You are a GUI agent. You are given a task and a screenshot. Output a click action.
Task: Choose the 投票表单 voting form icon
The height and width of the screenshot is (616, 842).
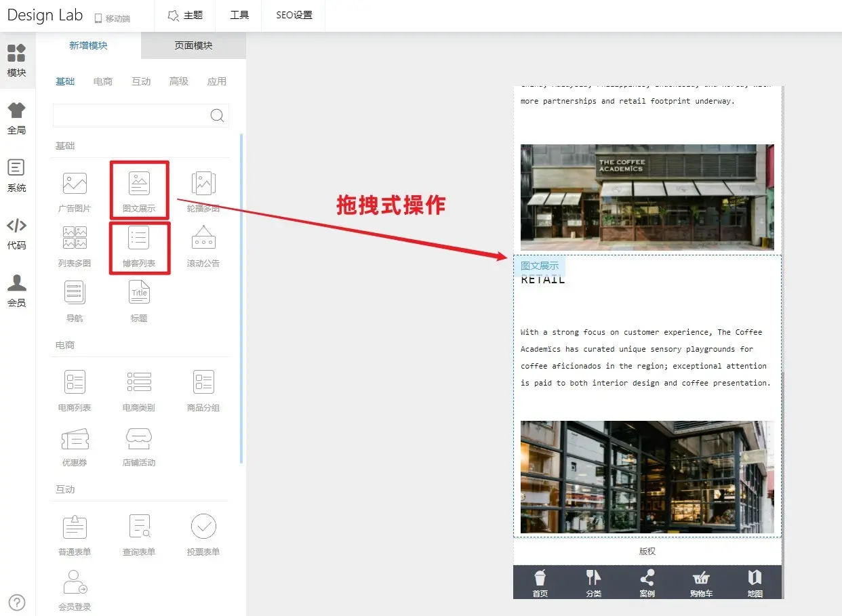[x=203, y=527]
